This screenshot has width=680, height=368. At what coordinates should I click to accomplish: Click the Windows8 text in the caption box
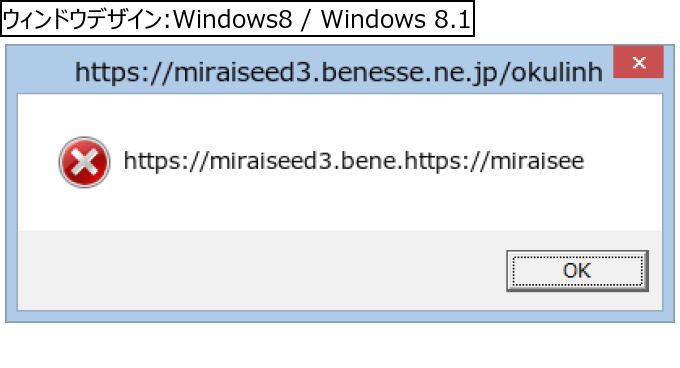pyautogui.click(x=233, y=19)
